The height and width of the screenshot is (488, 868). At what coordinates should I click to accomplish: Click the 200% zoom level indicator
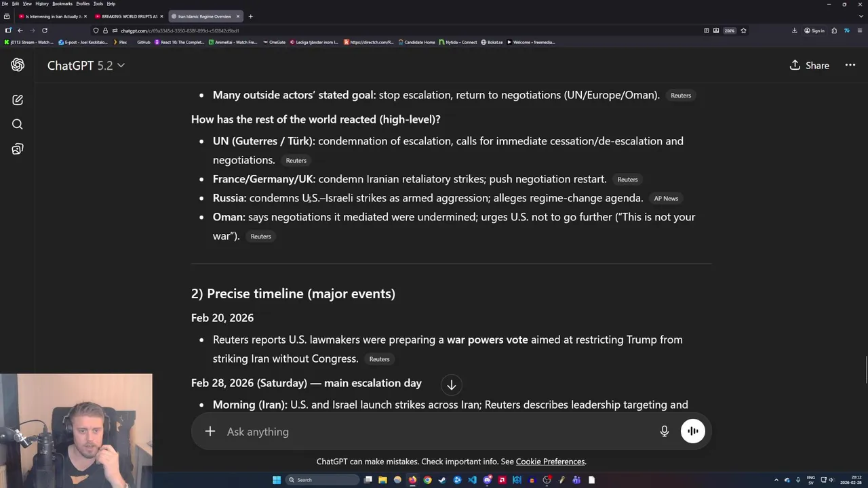[x=729, y=30]
